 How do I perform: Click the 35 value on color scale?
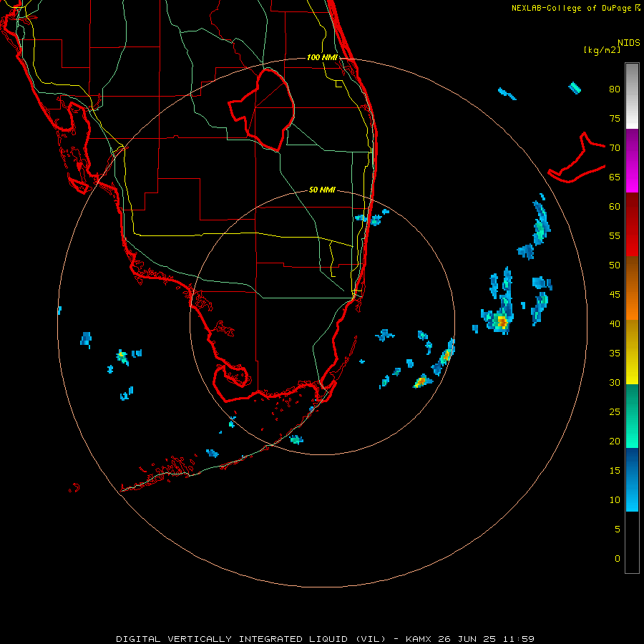(x=615, y=353)
